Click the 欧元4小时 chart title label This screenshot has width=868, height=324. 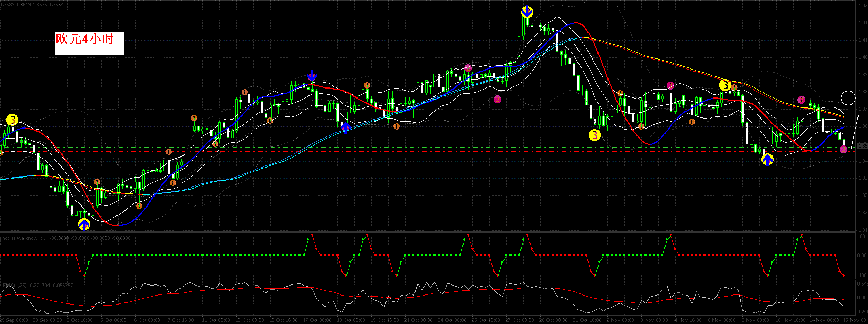pyautogui.click(x=90, y=44)
